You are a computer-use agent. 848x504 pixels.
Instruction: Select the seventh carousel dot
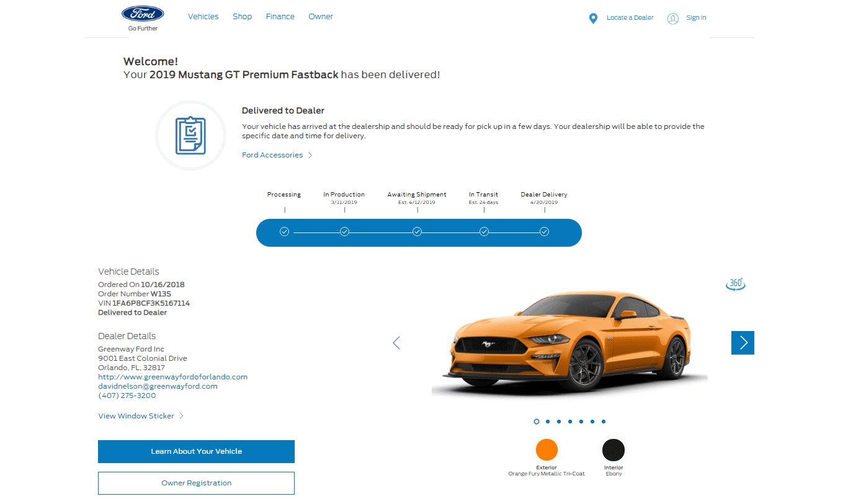point(604,422)
